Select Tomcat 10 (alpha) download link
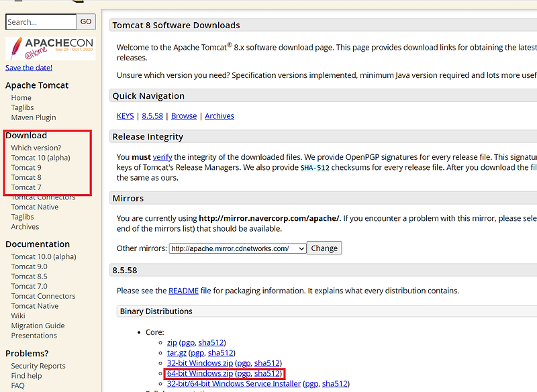The image size is (537, 392). 40,158
